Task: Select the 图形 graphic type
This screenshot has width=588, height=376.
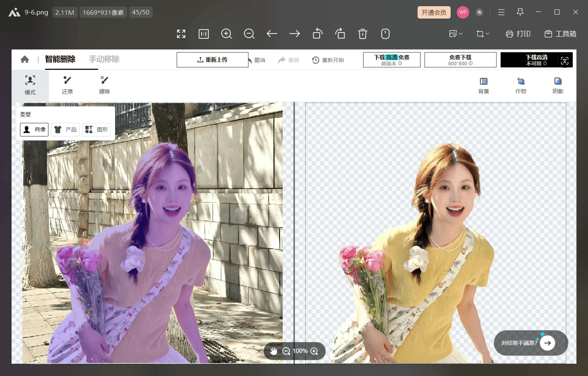Action: 97,129
